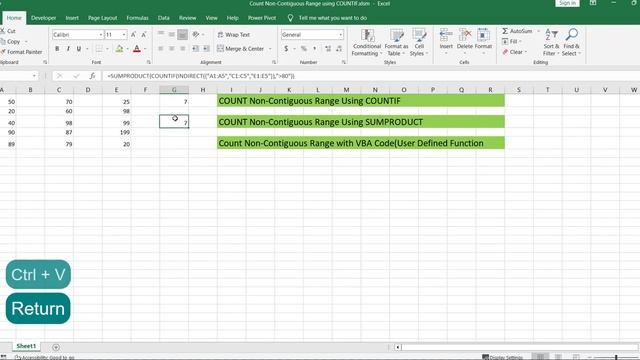Decrease indent

196,49
